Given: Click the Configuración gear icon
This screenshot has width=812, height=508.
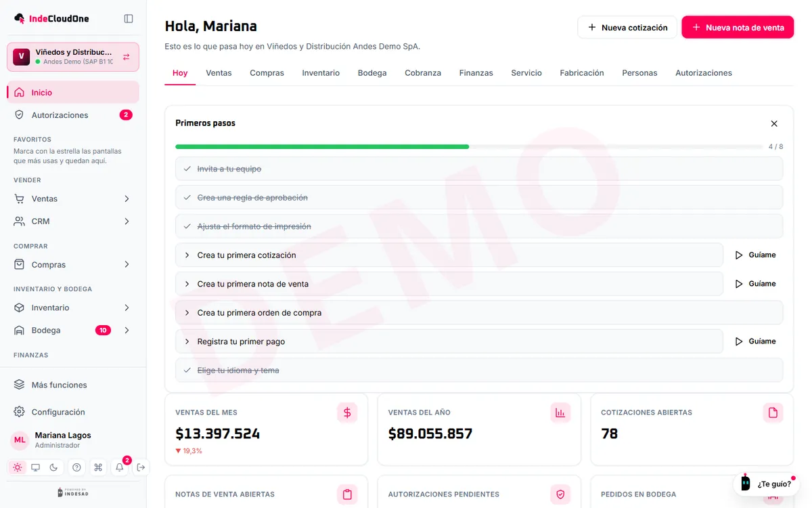Looking at the screenshot, I should (x=19, y=412).
